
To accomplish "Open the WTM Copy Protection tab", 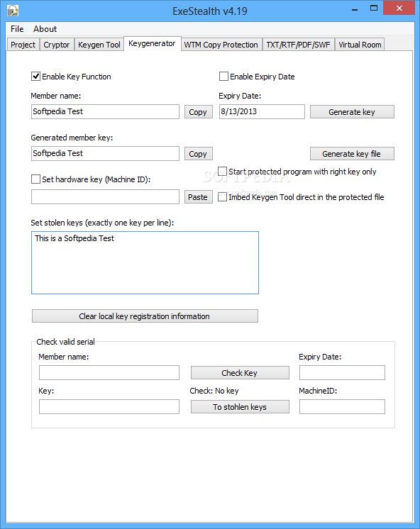I will tap(221, 45).
